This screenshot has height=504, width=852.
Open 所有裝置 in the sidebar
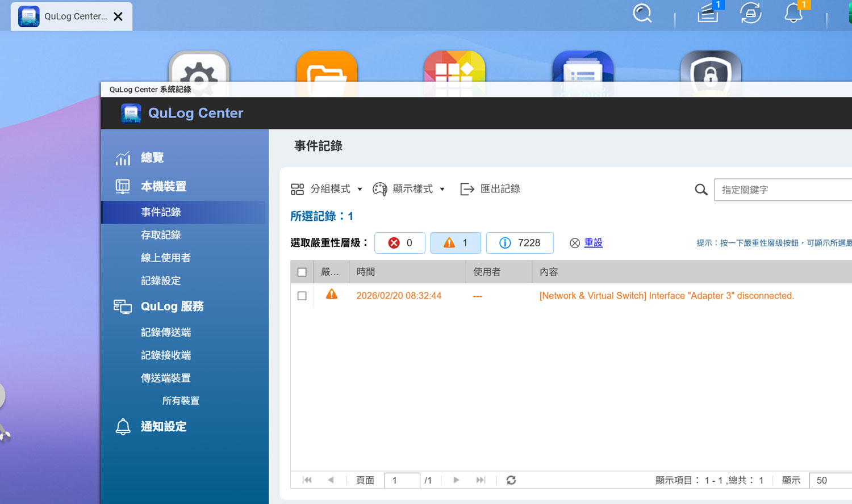pyautogui.click(x=181, y=401)
